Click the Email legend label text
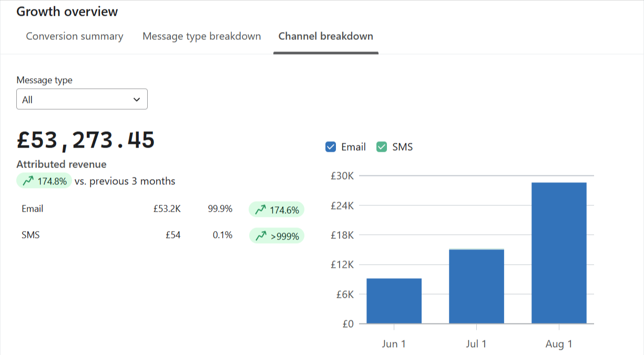Viewport: 644px width, 355px height. coord(353,147)
